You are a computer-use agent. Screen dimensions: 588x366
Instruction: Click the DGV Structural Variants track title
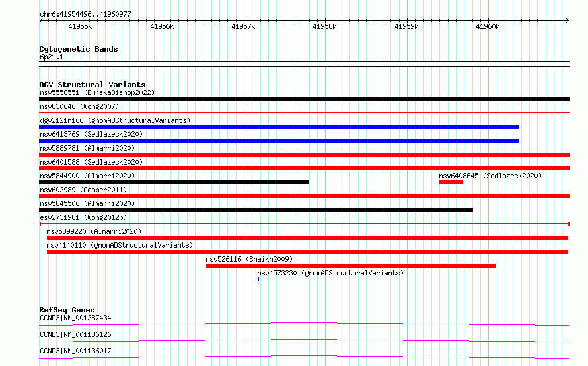tap(92, 85)
